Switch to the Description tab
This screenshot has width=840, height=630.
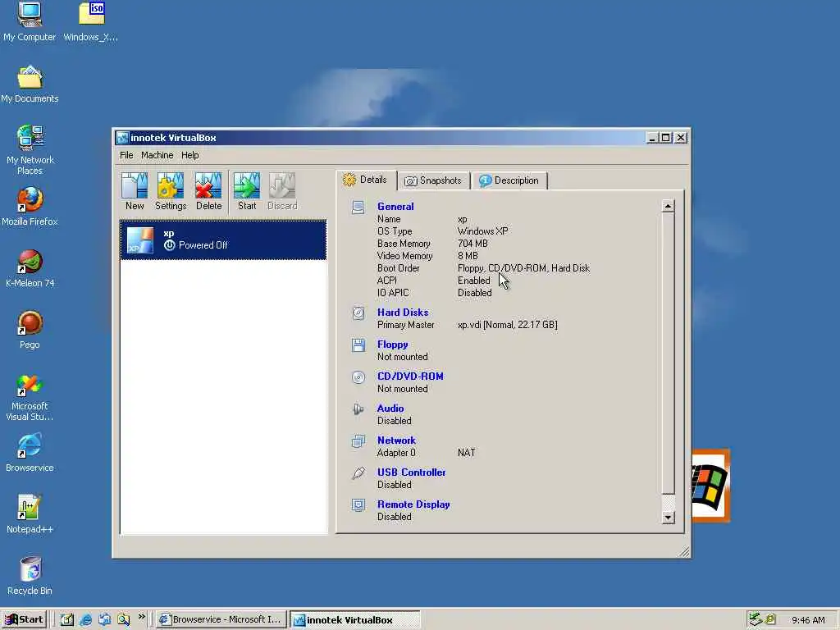tap(509, 180)
